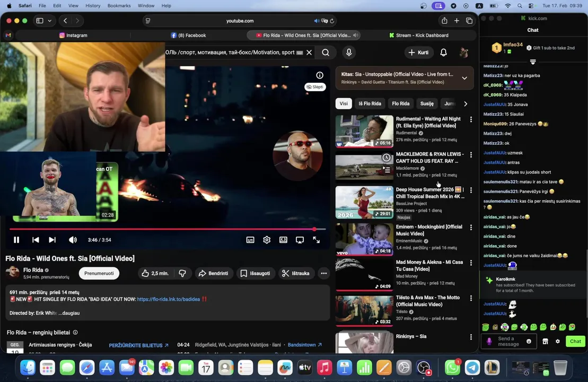Like the video (2,5 mln.)
This screenshot has height=382, width=588.
pos(155,273)
